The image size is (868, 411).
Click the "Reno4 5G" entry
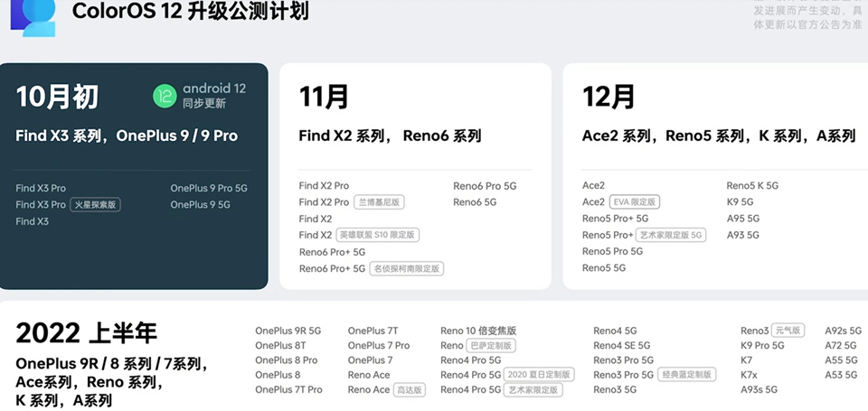(615, 331)
